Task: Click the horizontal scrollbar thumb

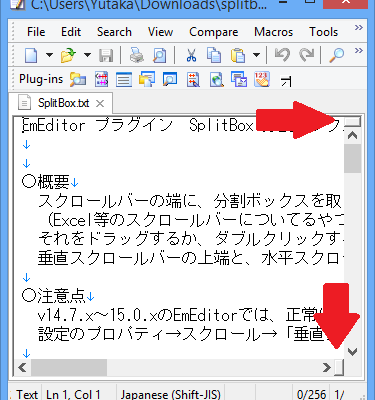Action: pos(69,368)
